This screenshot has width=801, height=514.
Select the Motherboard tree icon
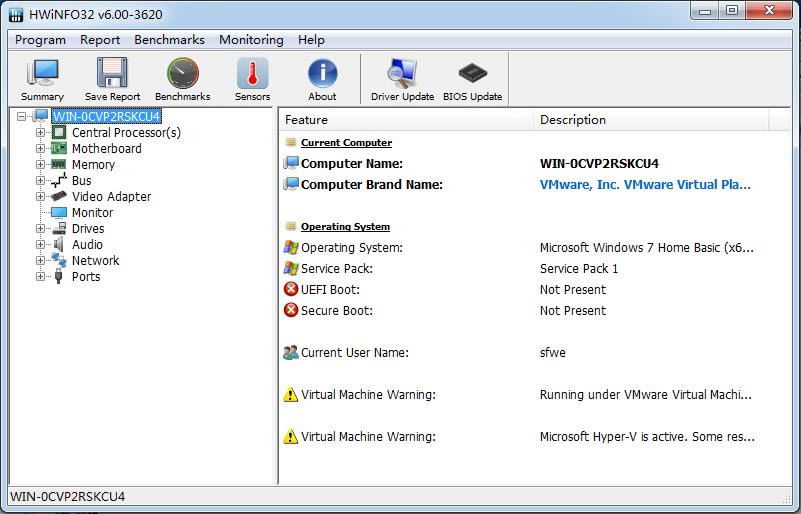[x=59, y=149]
